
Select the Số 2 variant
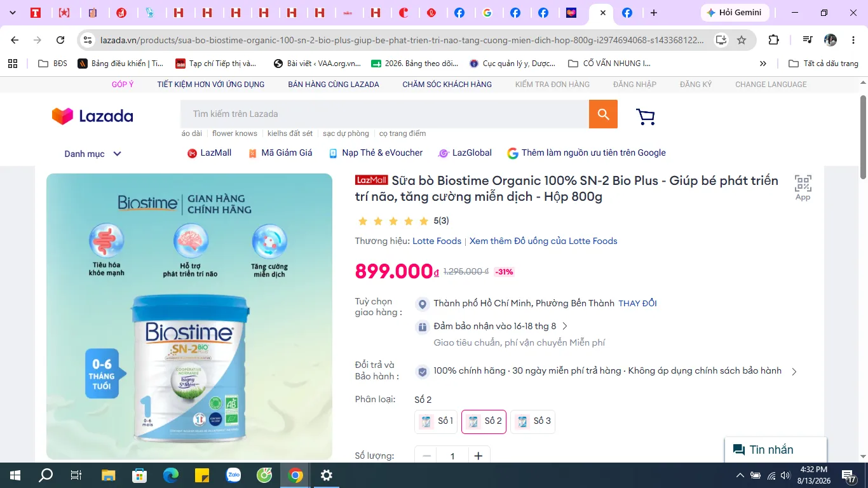[x=484, y=421]
